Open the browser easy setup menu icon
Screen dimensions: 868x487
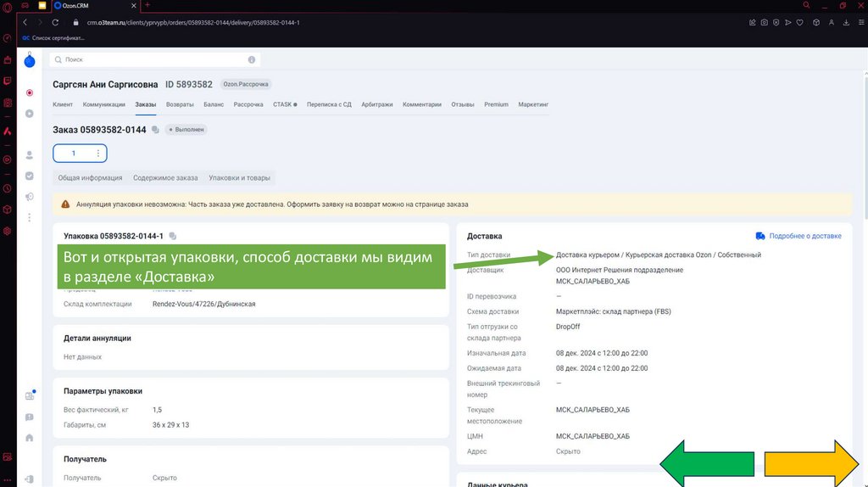(x=861, y=23)
